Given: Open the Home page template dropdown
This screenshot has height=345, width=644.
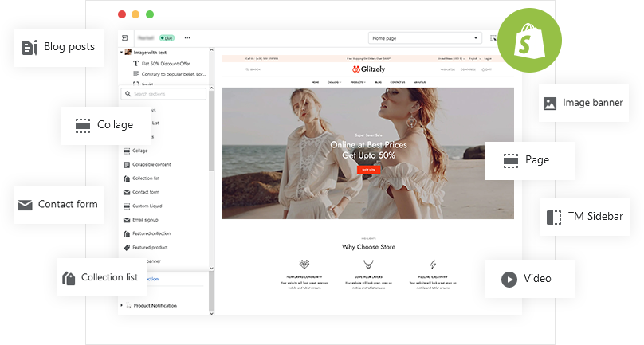Looking at the screenshot, I should click(x=425, y=37).
